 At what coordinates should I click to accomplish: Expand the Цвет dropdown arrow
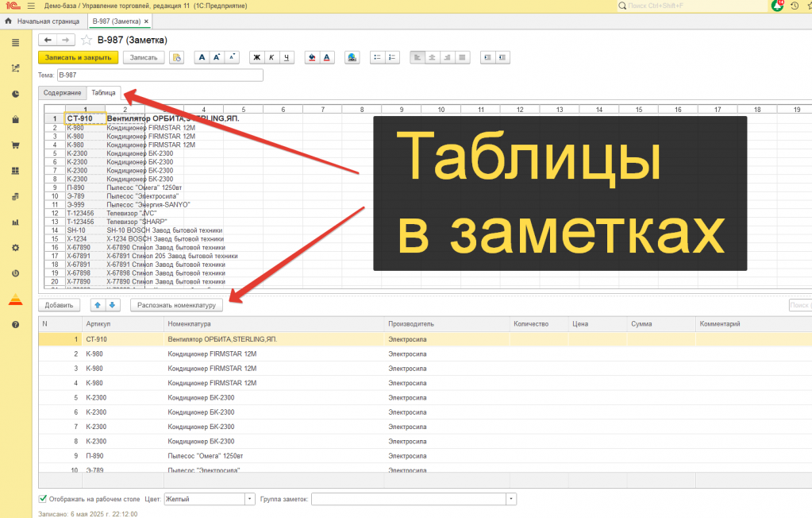point(250,499)
